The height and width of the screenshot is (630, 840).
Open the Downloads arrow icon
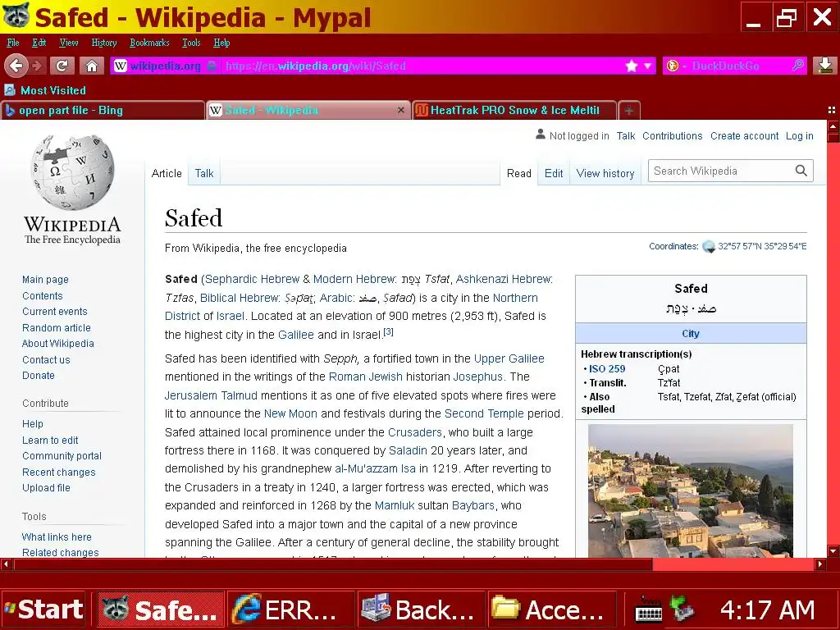[x=825, y=66]
